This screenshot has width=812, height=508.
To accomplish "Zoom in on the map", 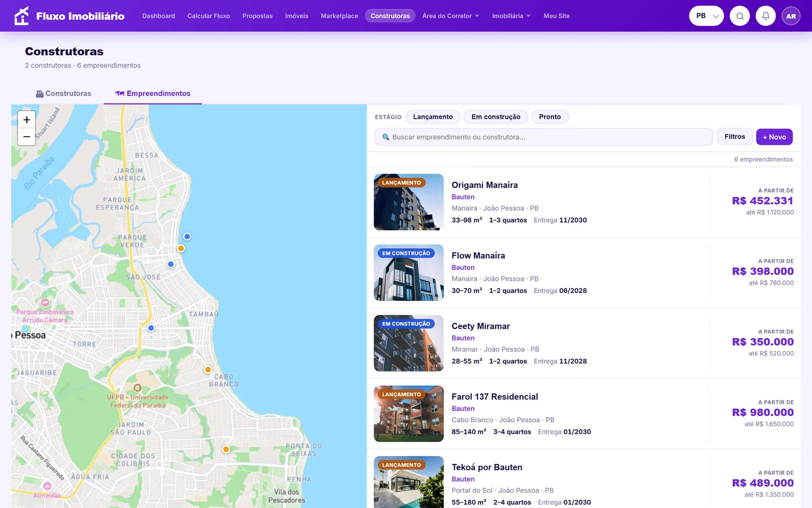I will (x=27, y=120).
